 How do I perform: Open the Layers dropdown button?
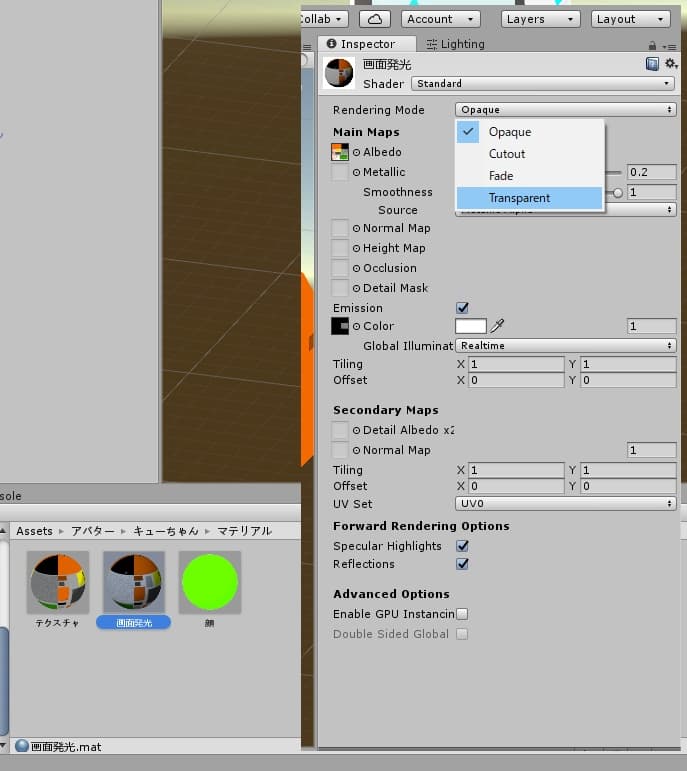539,19
